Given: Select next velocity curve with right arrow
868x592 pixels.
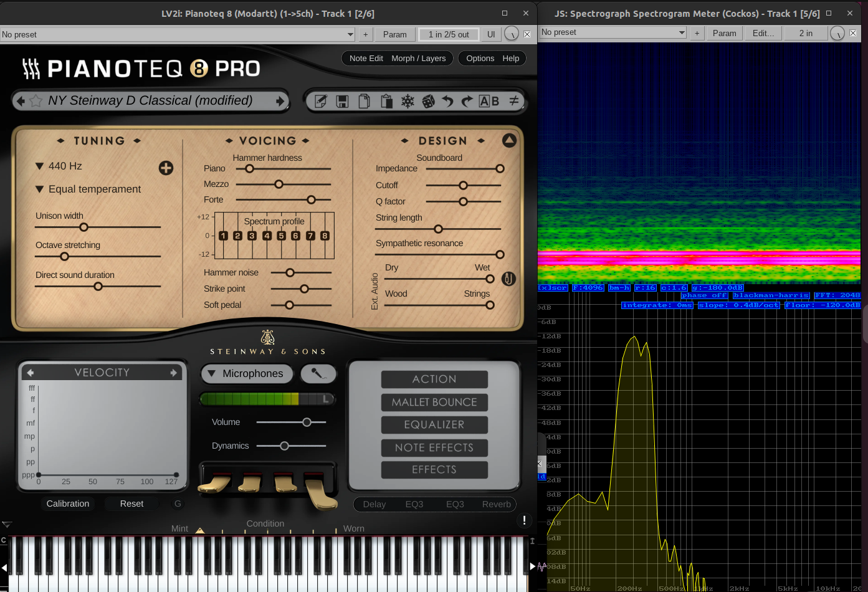Looking at the screenshot, I should [x=174, y=373].
